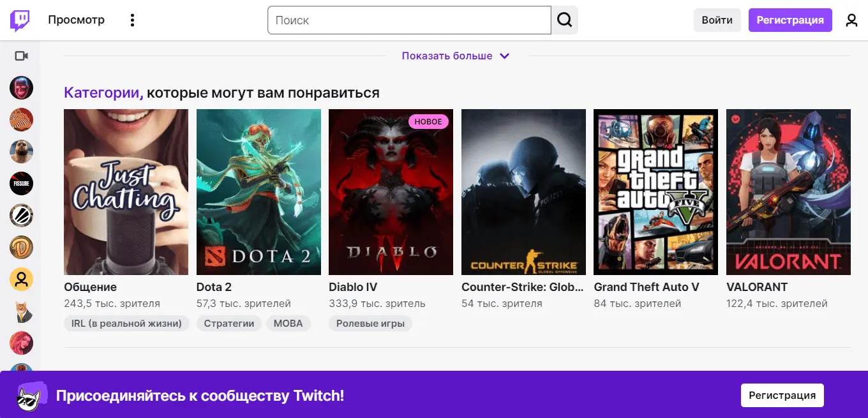This screenshot has width=868, height=418.
Task: Click the 243,5 тыс. зрителя viewer count
Action: coord(112,304)
